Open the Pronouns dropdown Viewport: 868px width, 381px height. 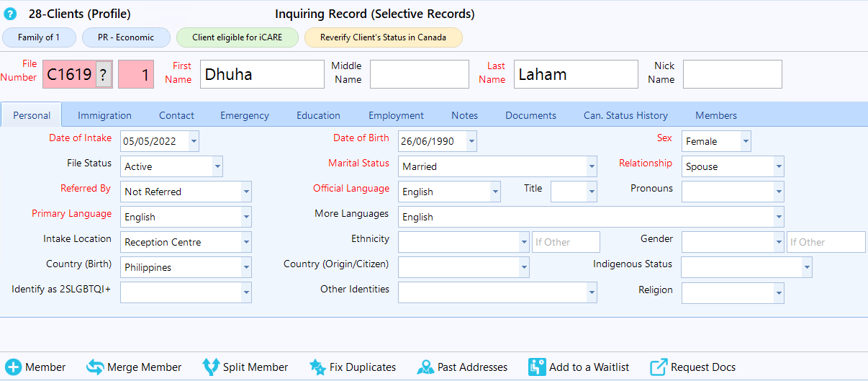click(x=779, y=192)
